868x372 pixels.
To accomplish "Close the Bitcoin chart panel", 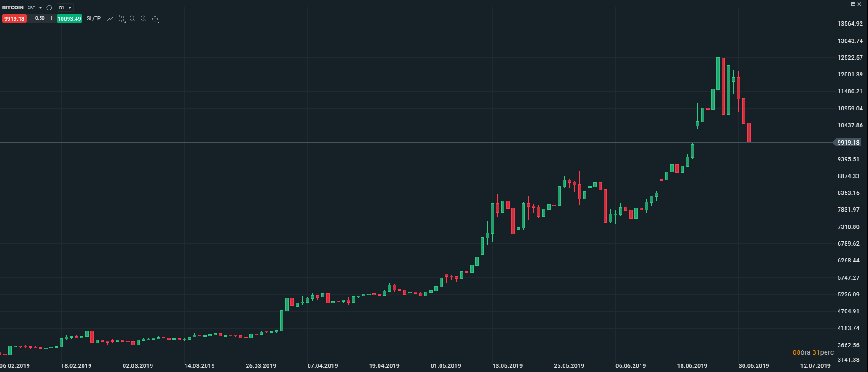I will tap(859, 4).
